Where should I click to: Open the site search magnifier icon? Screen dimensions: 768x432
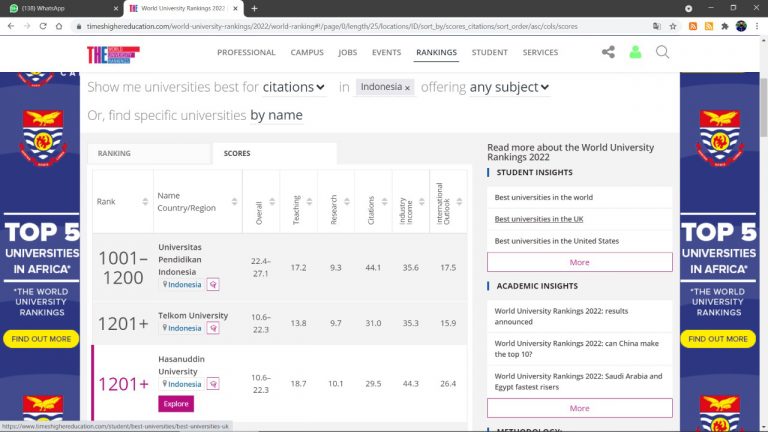click(x=662, y=52)
